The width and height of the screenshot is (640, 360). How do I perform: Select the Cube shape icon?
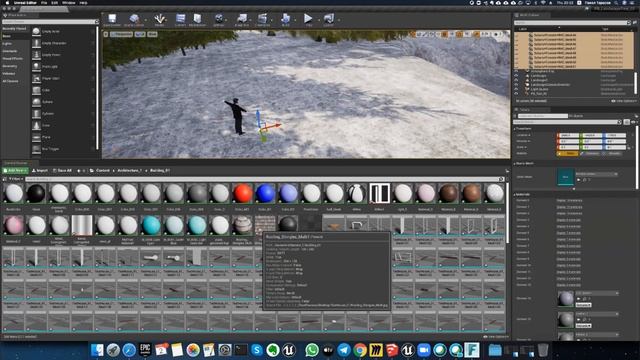(36, 90)
